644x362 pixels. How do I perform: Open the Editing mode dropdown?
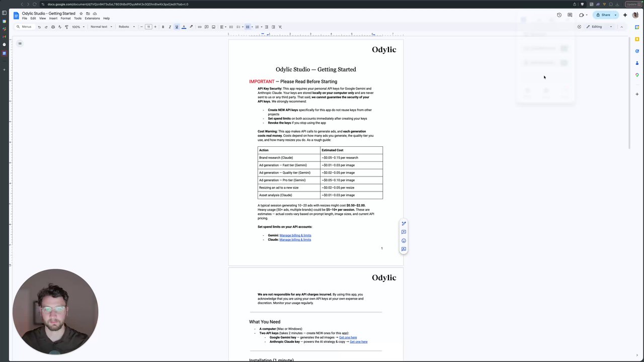point(599,27)
